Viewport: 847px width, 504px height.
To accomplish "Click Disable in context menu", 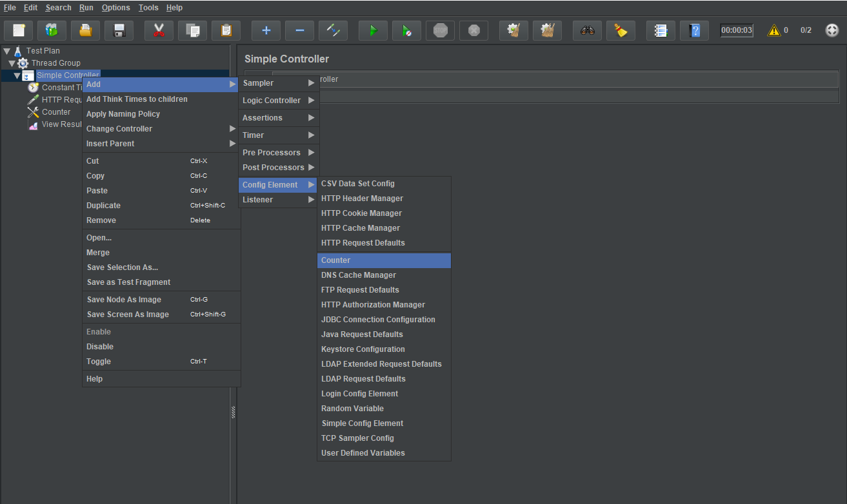I will [161, 347].
